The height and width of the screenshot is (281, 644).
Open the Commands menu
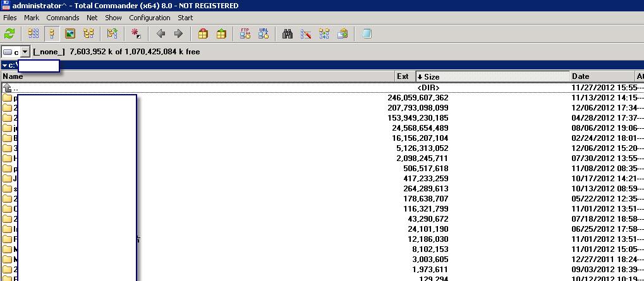point(63,18)
